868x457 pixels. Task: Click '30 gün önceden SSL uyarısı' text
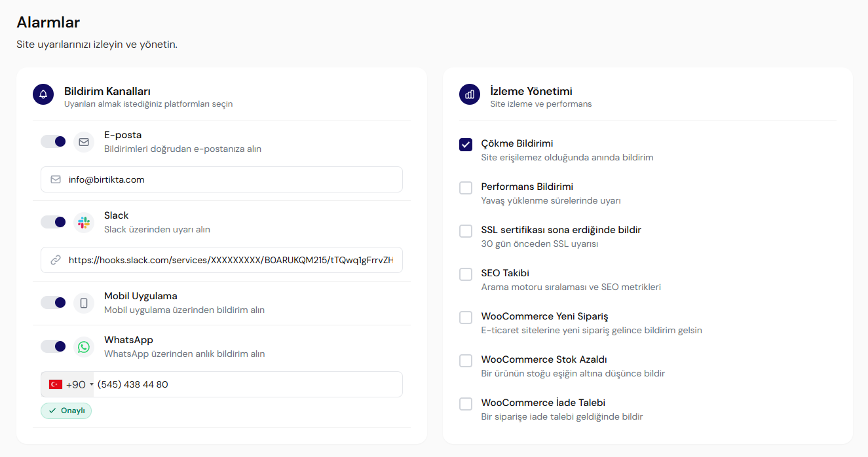click(540, 244)
